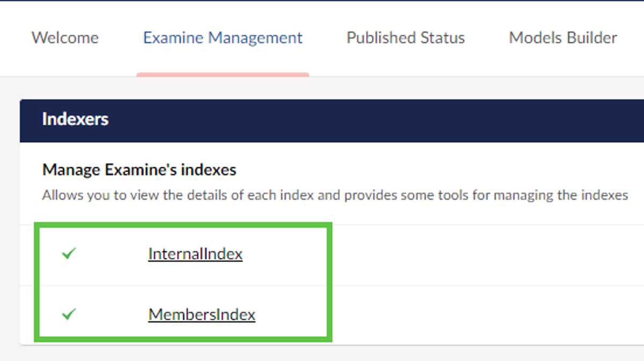Click the "Manage Examine's indexes" heading

(x=139, y=170)
